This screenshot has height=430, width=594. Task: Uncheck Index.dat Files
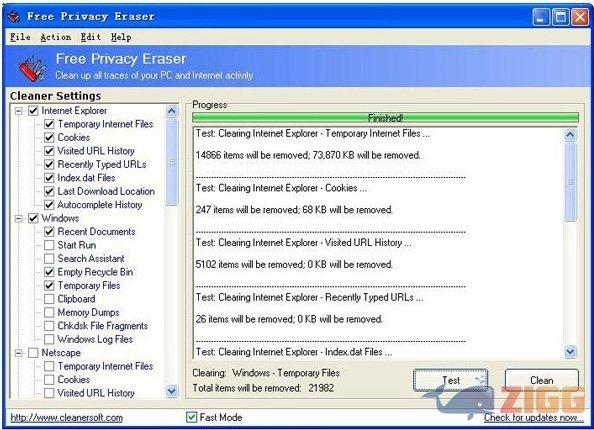(x=49, y=178)
